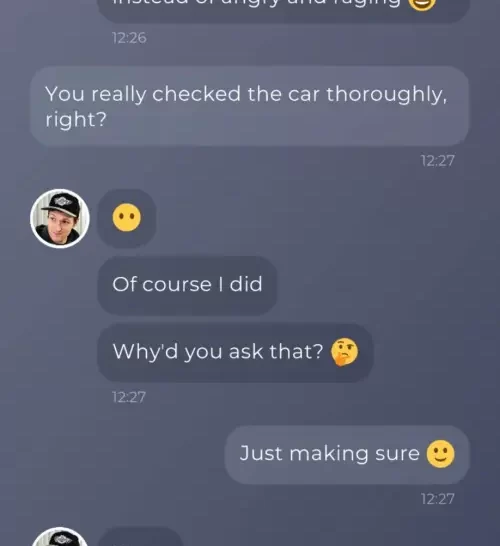Tap the laughing emoji in top message
The image size is (500, 546).
pos(422,5)
